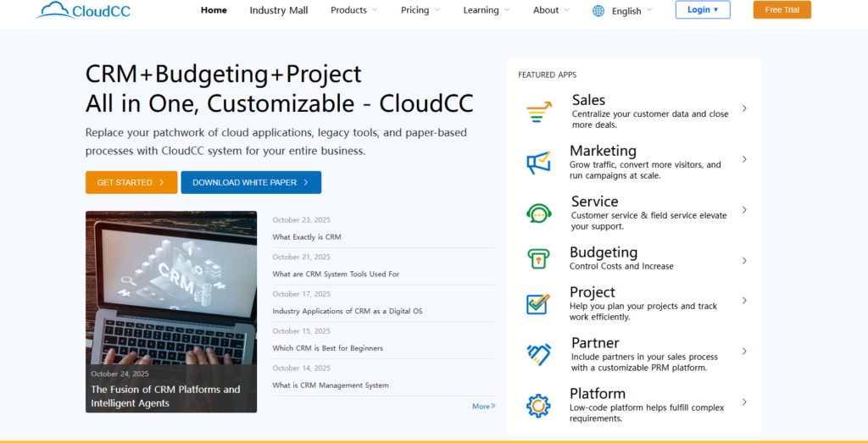Click the Service headset icon
Viewport: 868px width, 443px height.
538,213
